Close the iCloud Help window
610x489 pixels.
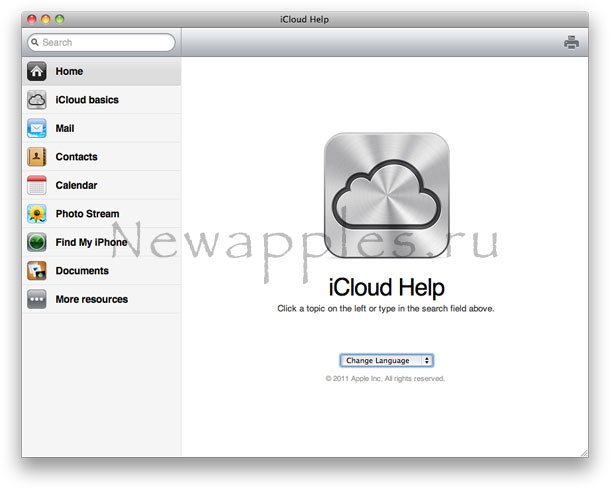pos(31,19)
